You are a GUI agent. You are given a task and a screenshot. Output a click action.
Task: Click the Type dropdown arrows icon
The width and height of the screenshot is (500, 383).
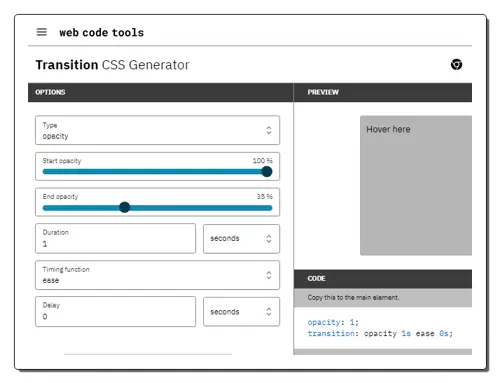click(x=269, y=130)
